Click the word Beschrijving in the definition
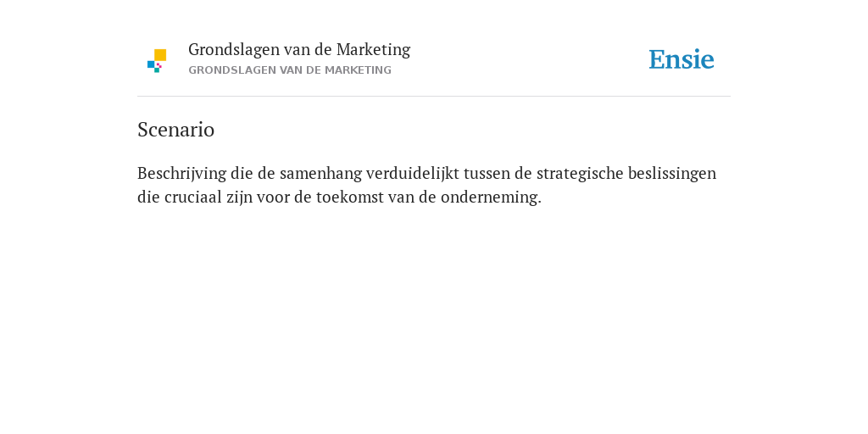 point(181,174)
